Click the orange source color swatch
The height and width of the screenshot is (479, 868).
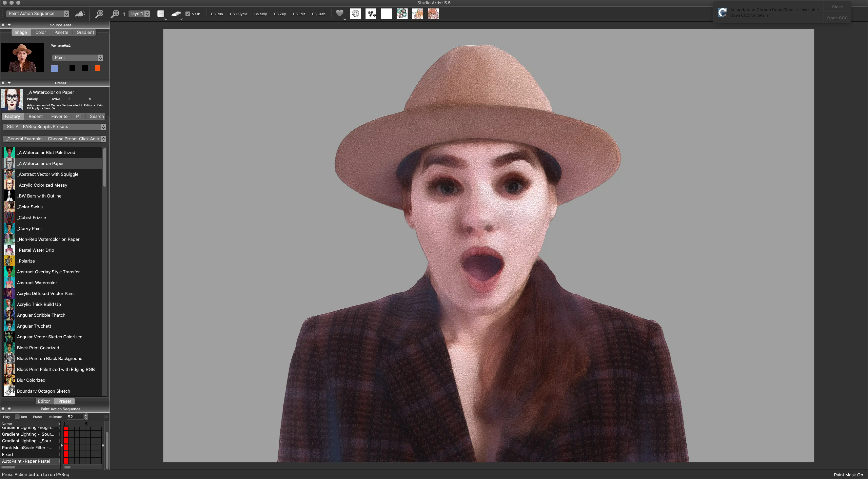(x=98, y=68)
